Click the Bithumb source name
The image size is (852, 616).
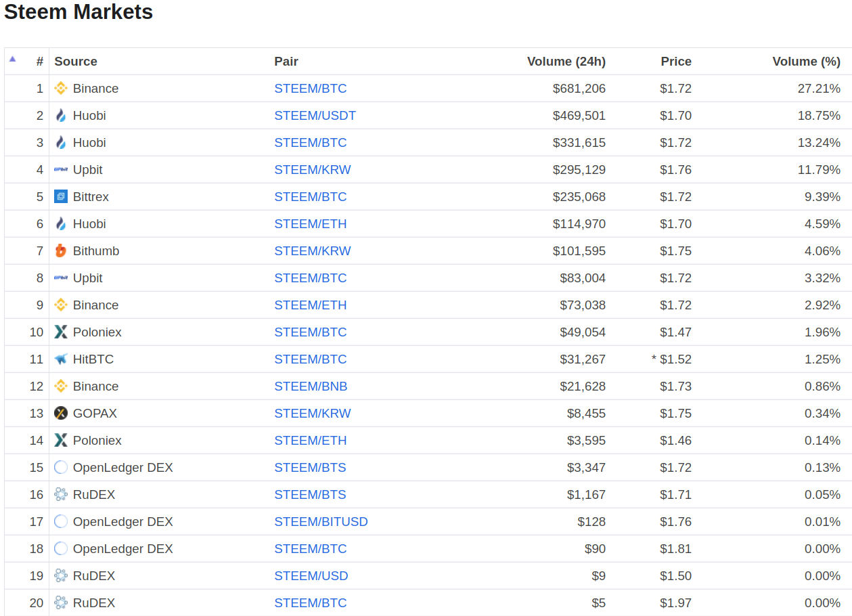pyautogui.click(x=96, y=250)
